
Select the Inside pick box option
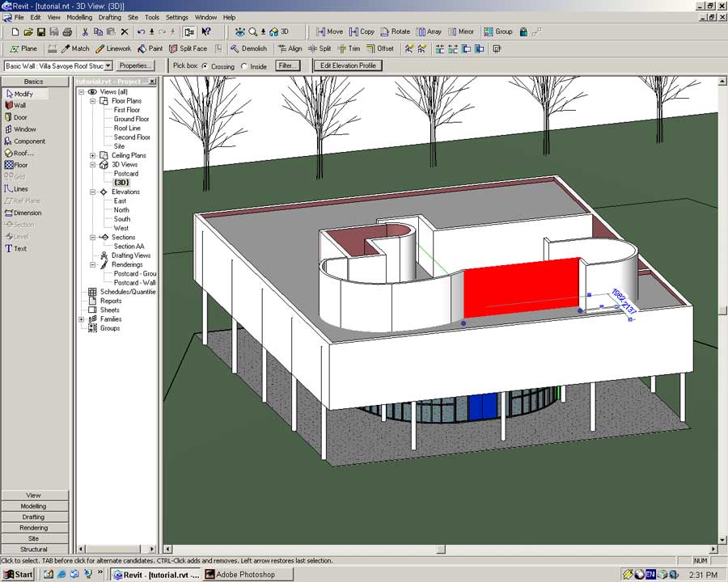tap(244, 66)
